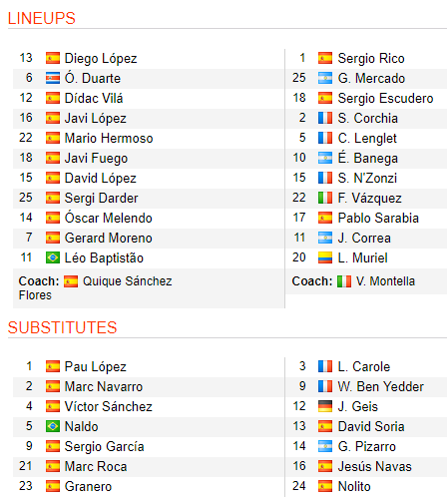Open Diego López player page

click(x=101, y=59)
